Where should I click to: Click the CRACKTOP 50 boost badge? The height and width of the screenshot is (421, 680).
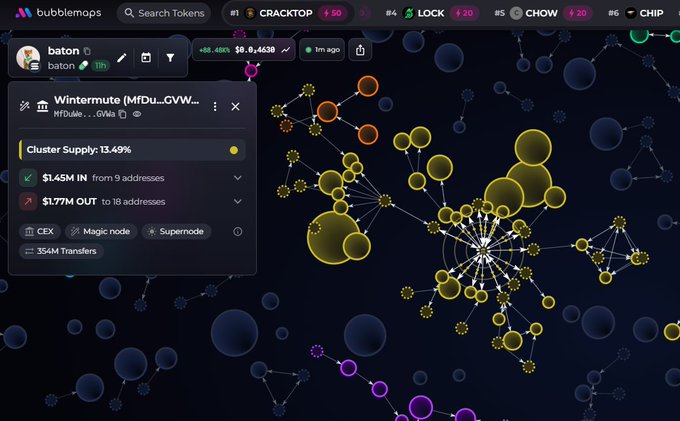[333, 13]
